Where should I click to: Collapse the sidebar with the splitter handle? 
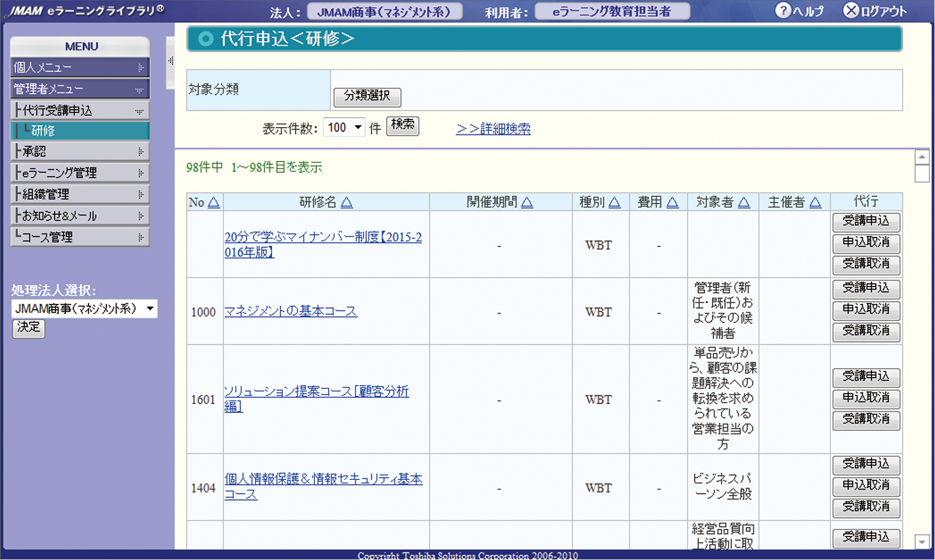pos(171,61)
